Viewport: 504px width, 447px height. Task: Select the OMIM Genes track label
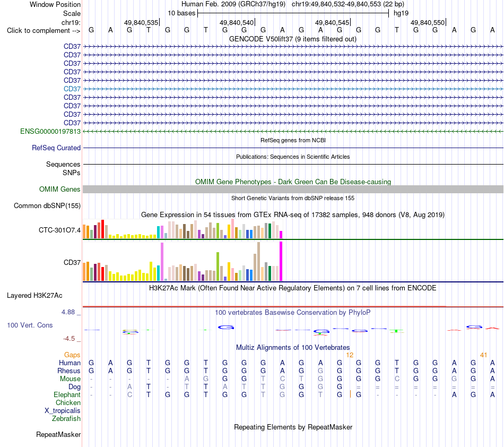tap(60, 189)
